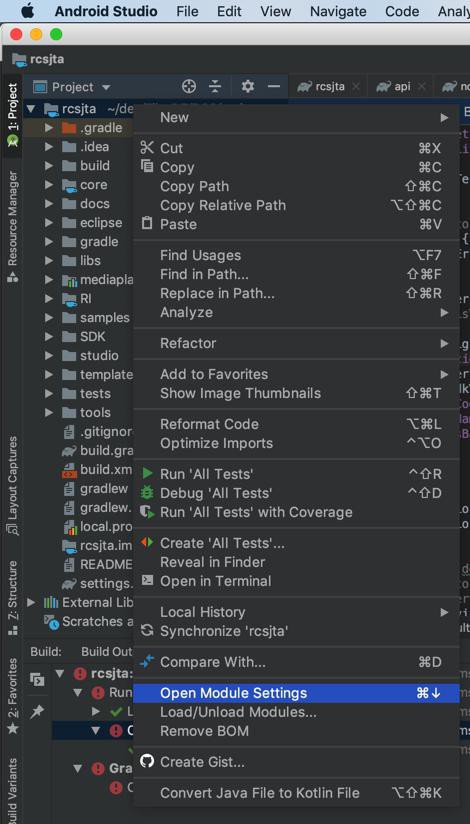Screen dimensions: 470x824
Task: Open the Refactor submenu
Action: (296, 343)
